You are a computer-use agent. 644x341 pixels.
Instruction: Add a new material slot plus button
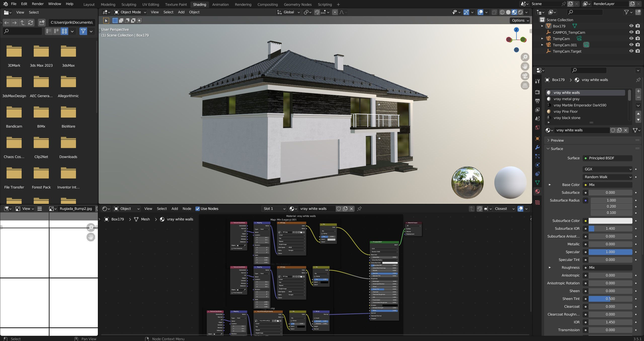pyautogui.click(x=638, y=91)
